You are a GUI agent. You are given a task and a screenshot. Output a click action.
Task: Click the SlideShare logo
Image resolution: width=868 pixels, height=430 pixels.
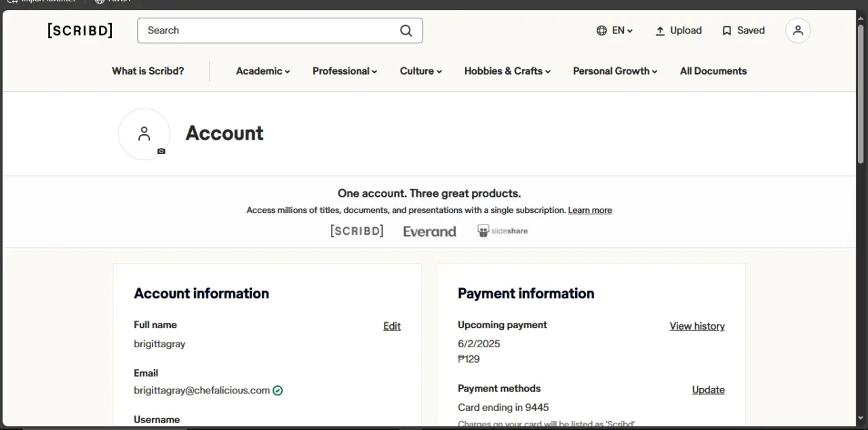tap(502, 231)
